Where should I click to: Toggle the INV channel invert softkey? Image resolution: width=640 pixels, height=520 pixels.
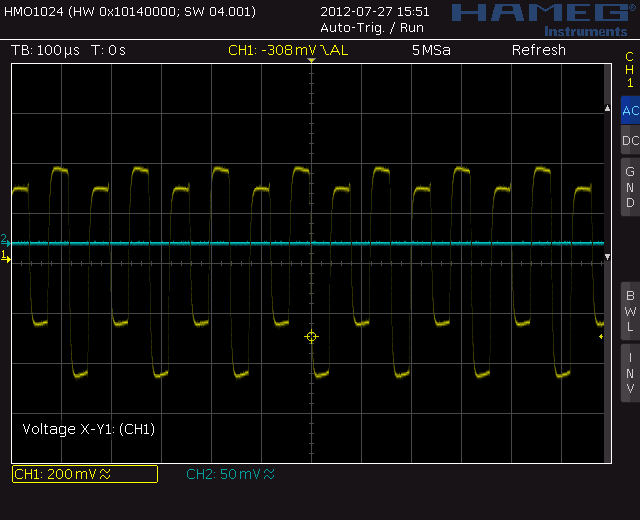pos(629,373)
